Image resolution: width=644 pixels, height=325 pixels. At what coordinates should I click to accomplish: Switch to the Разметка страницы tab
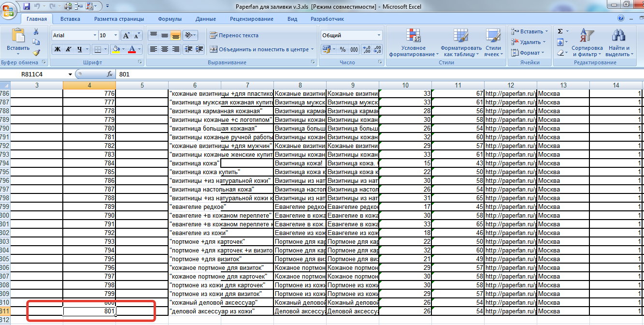[119, 19]
